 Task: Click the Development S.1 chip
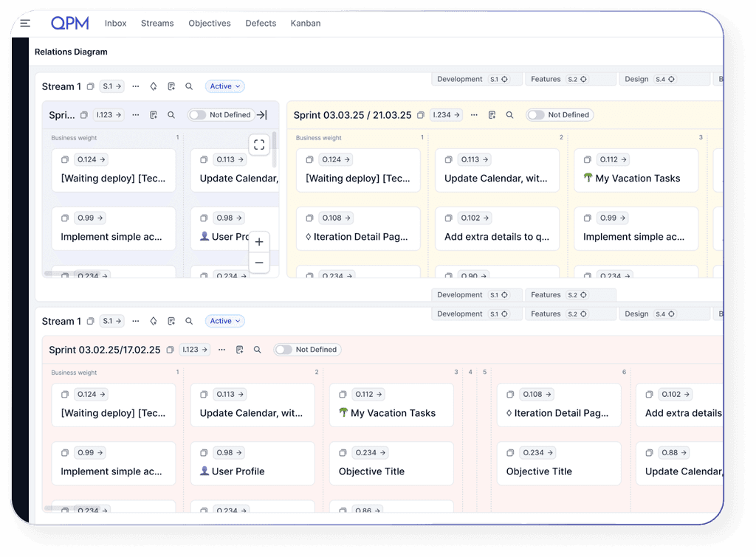click(x=477, y=79)
